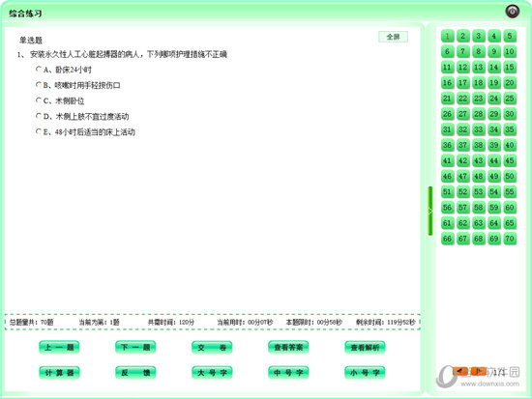Click total time status 共需时间: 120分
The image size is (532, 399).
pos(171,322)
